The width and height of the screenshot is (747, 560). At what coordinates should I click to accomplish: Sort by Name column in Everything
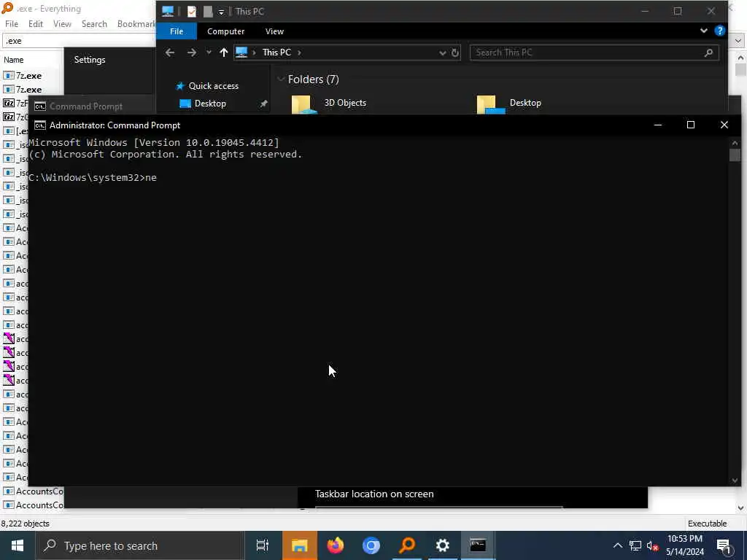(14, 60)
